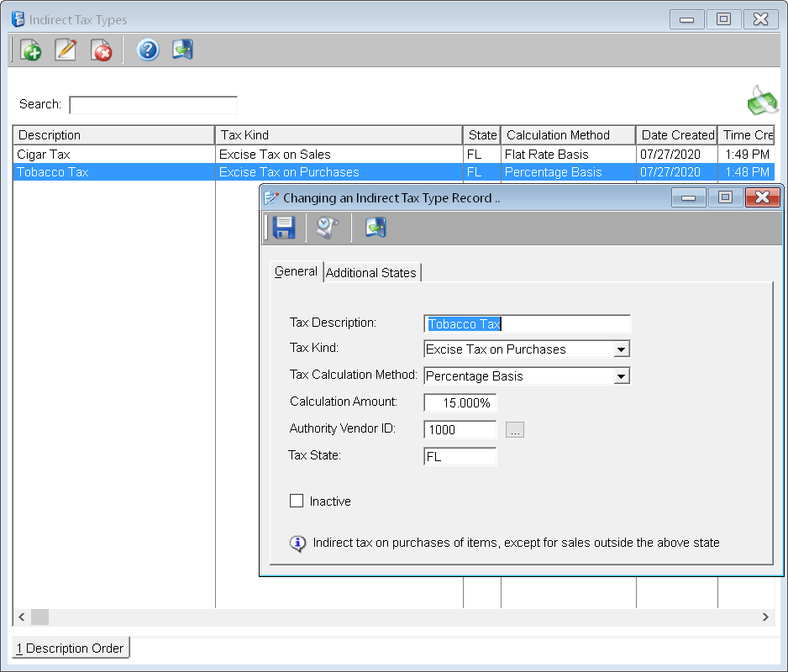Viewport: 788px width, 672px height.
Task: Select the General tab
Action: [x=297, y=271]
